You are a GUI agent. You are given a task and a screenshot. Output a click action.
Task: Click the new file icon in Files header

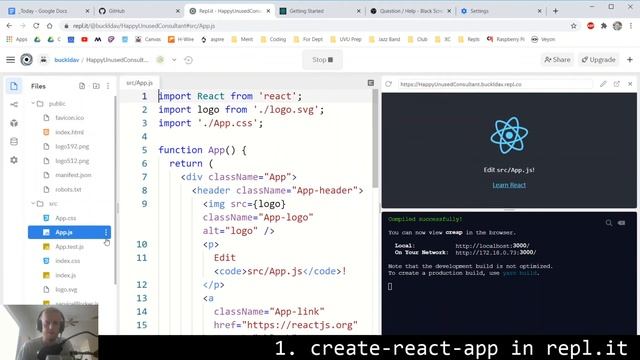tap(82, 86)
